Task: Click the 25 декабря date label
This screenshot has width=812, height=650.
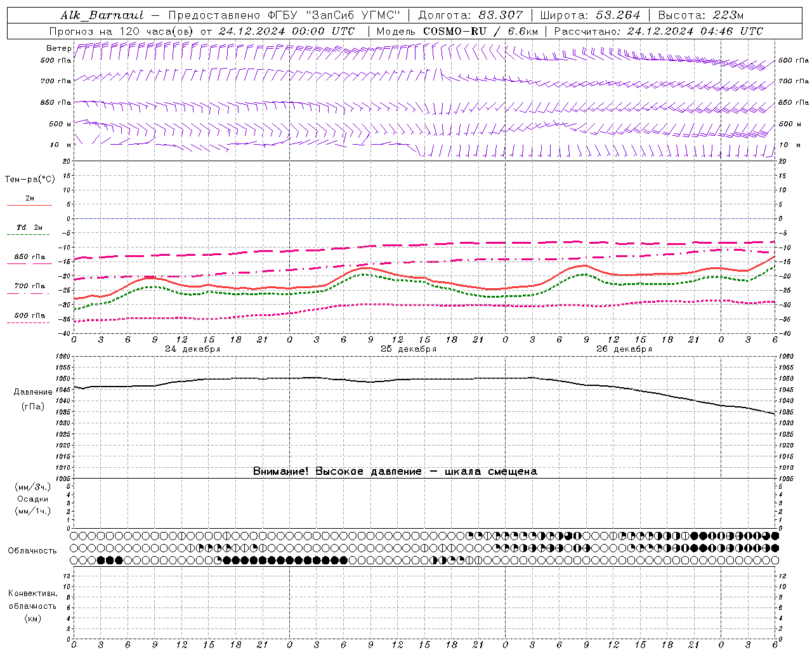Action: click(x=409, y=349)
